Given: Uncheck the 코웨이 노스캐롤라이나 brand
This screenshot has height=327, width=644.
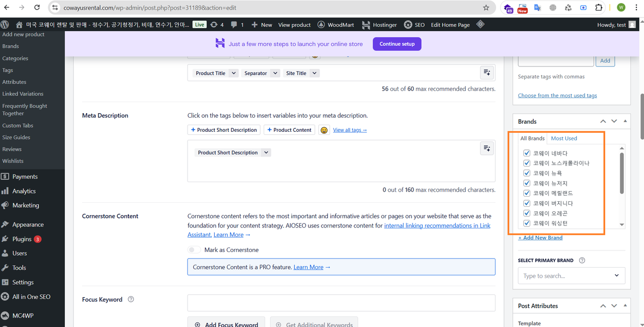Looking at the screenshot, I should click(x=527, y=163).
